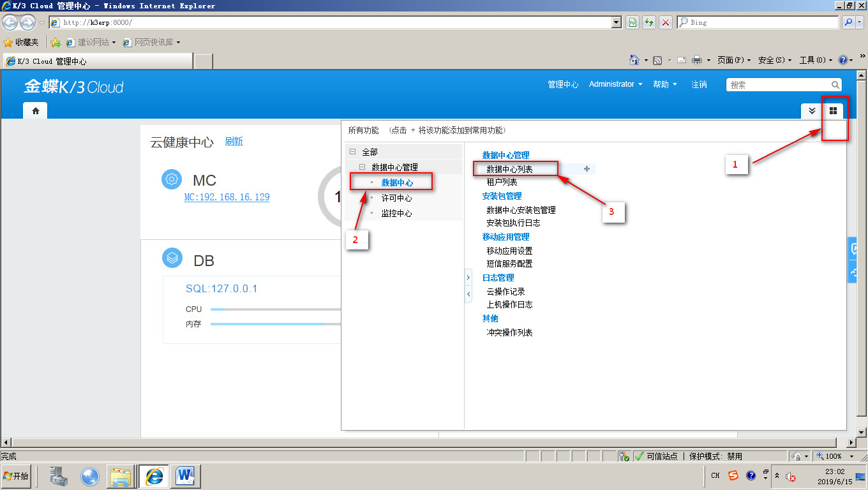868x490 pixels.
Task: Select the K/3 Cloud 管理中心 browser tab
Action: (x=98, y=61)
